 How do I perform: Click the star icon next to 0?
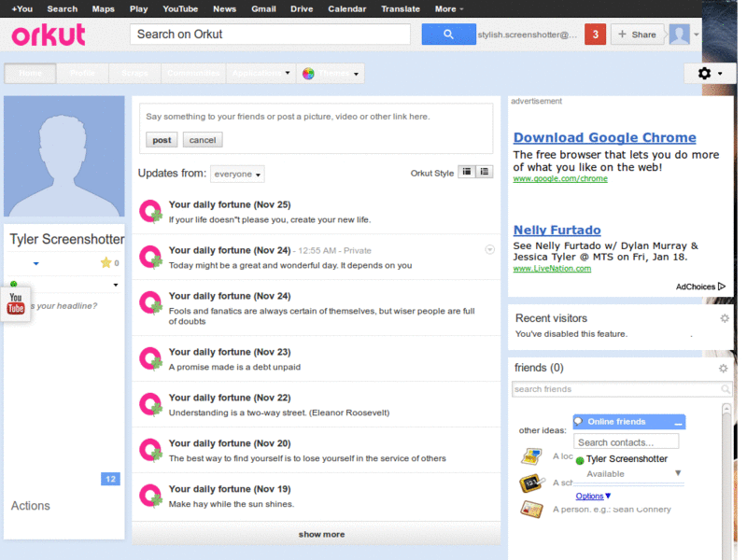106,262
